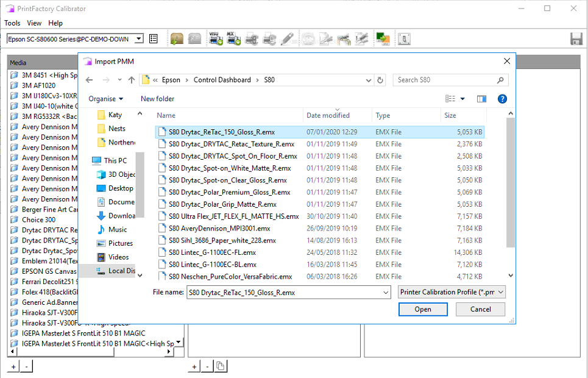Toggle the preview pane icon
The image size is (588, 378).
click(x=481, y=99)
